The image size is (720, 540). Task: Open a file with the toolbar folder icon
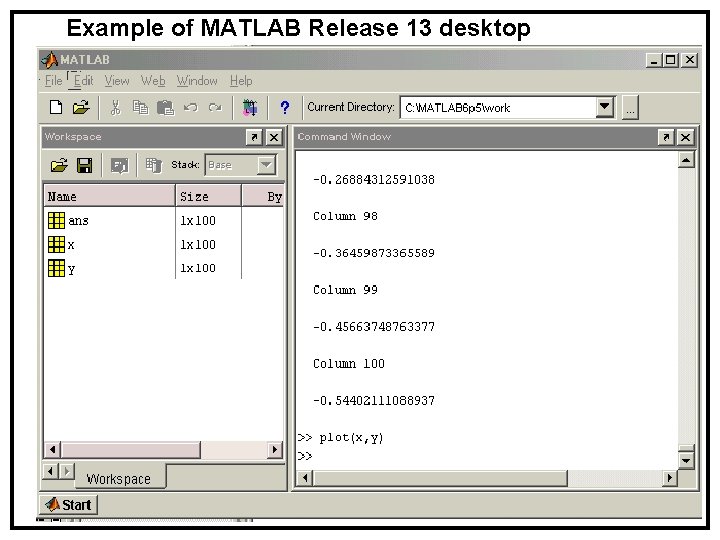tap(81, 107)
